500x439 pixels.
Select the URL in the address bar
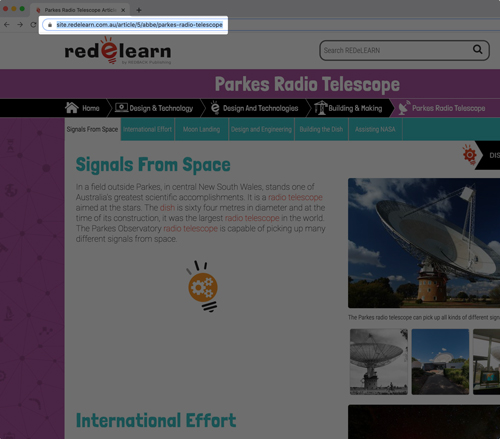tap(139, 25)
